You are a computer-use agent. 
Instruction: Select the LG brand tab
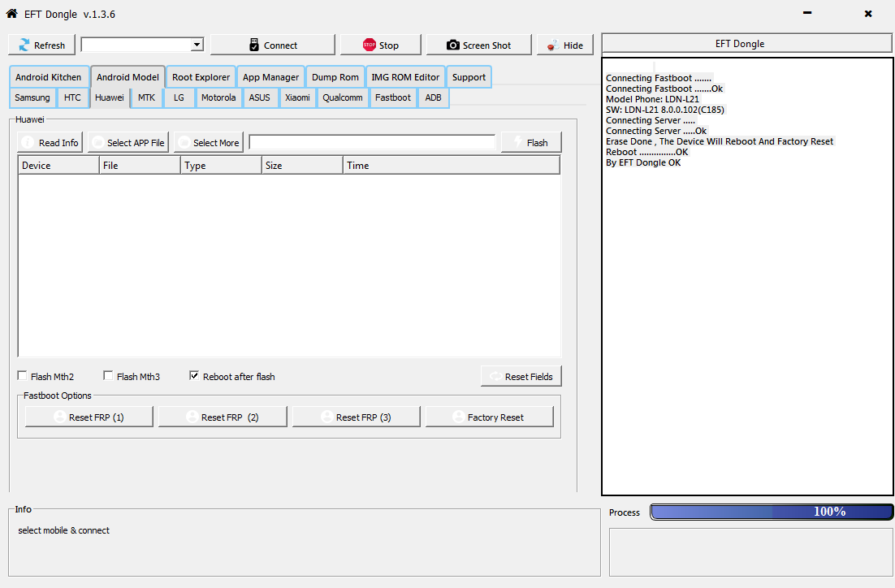point(179,97)
